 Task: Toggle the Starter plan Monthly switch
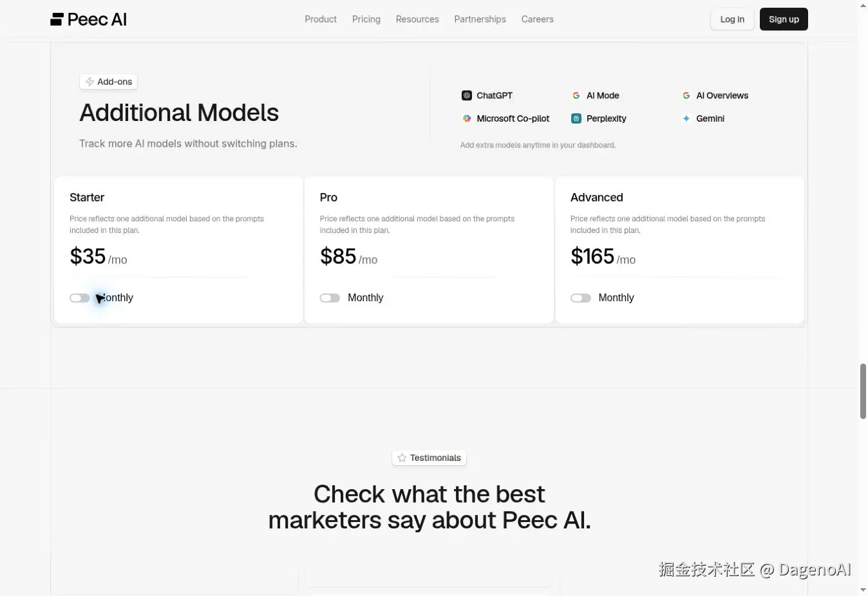coord(80,298)
